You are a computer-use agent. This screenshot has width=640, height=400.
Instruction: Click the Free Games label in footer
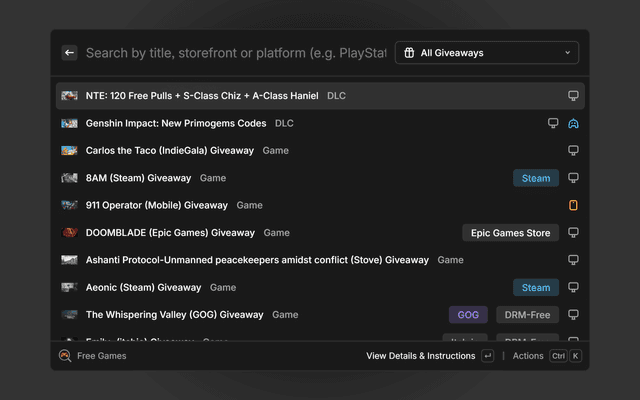pos(102,356)
